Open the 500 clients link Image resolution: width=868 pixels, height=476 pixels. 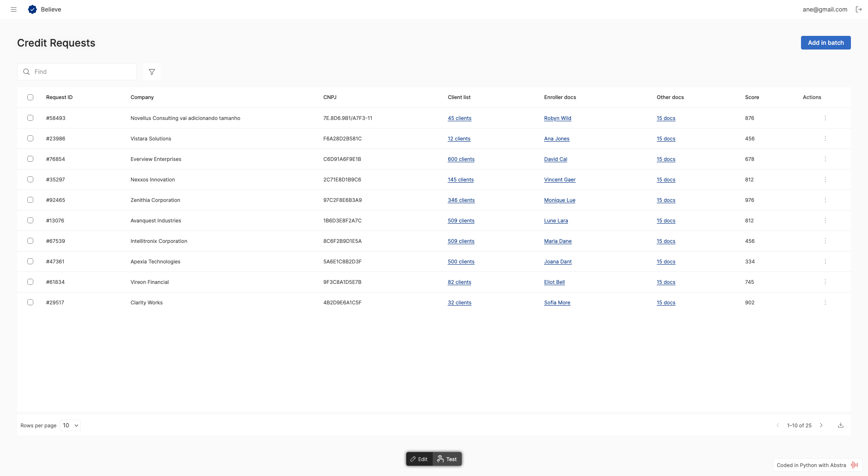(x=461, y=262)
